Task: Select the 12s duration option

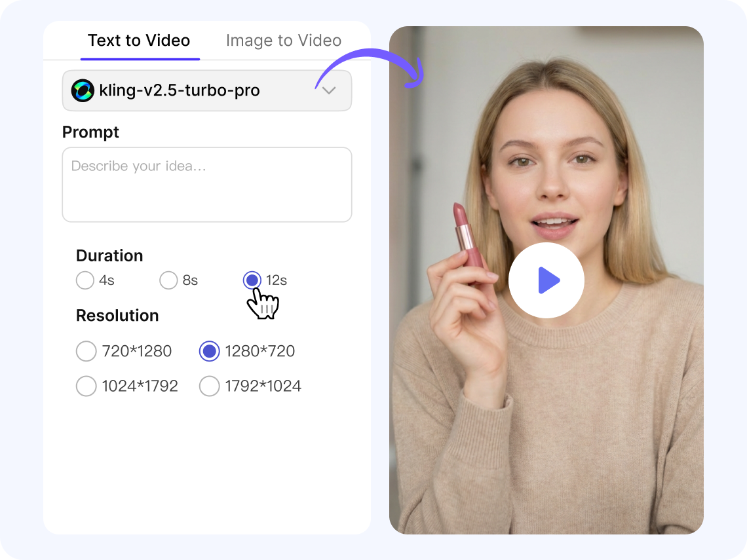Action: click(252, 280)
